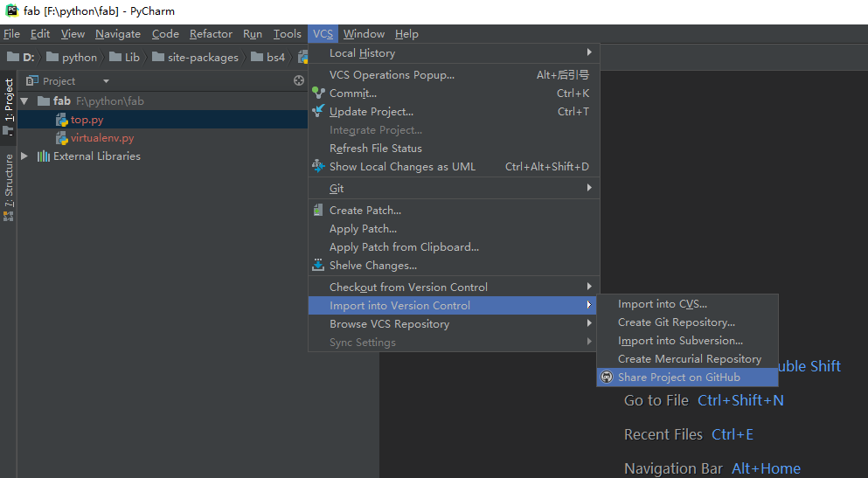Viewport: 868px width, 478px height.
Task: Choose VCS Operations Popup
Action: [454, 74]
